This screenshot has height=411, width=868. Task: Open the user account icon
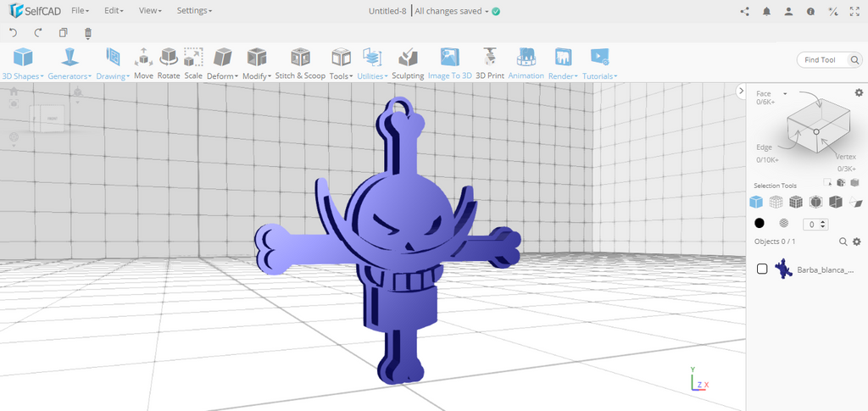click(789, 11)
